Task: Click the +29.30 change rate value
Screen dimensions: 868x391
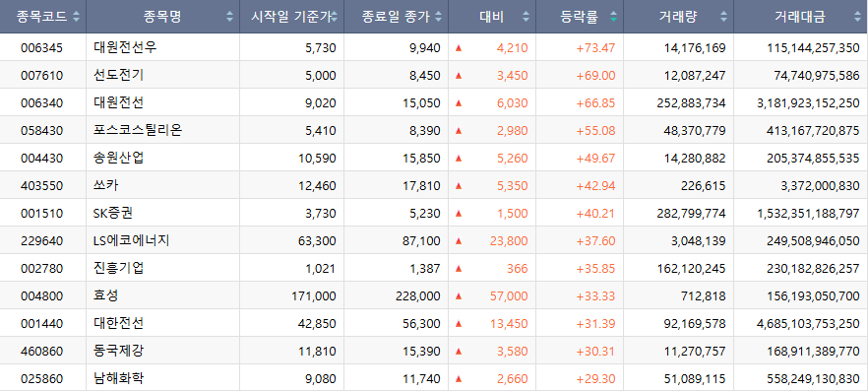Action: pos(595,379)
